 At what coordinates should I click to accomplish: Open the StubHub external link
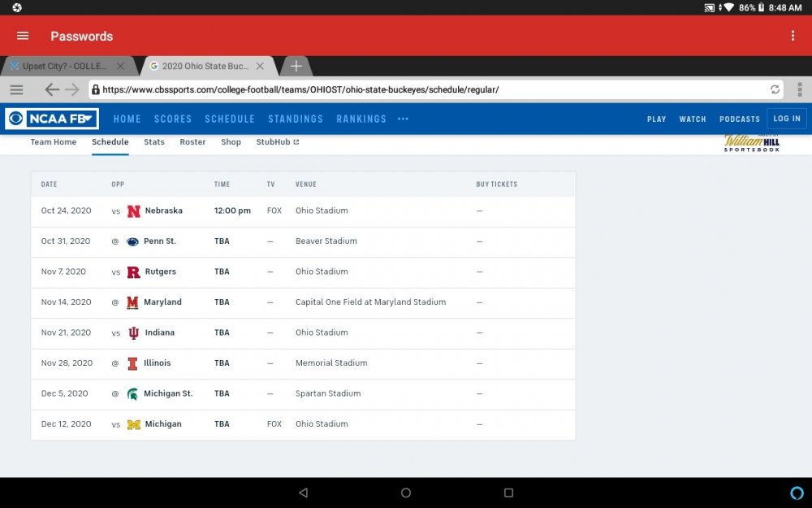tap(278, 142)
